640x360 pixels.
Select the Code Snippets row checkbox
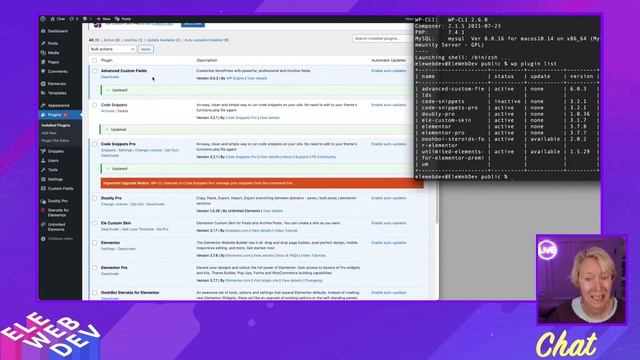pos(95,105)
